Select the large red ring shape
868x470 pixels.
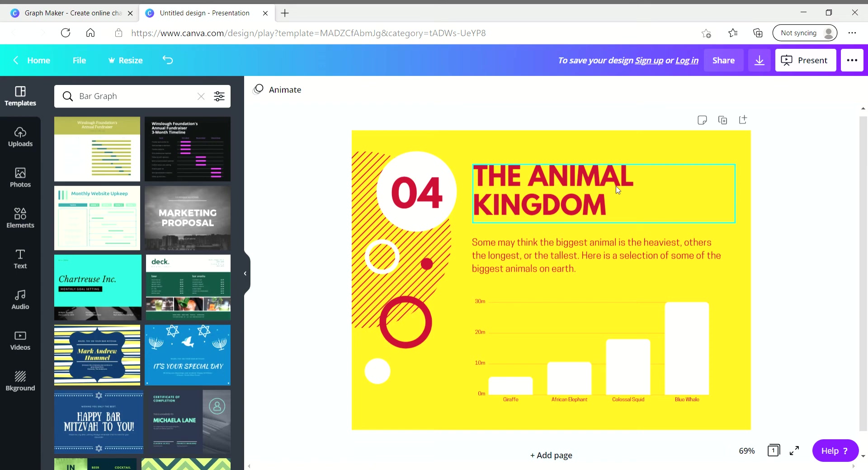[406, 322]
